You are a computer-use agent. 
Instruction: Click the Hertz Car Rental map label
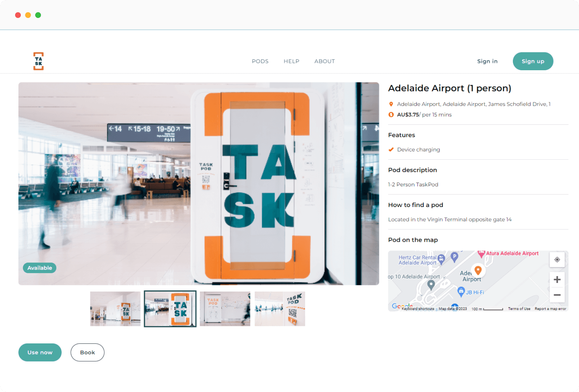(418, 260)
